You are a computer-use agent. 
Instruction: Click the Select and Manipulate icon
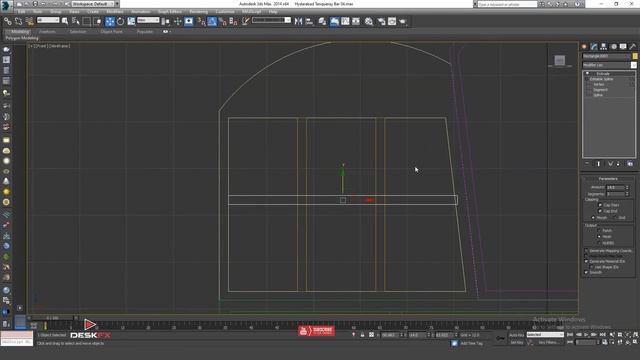[178, 21]
